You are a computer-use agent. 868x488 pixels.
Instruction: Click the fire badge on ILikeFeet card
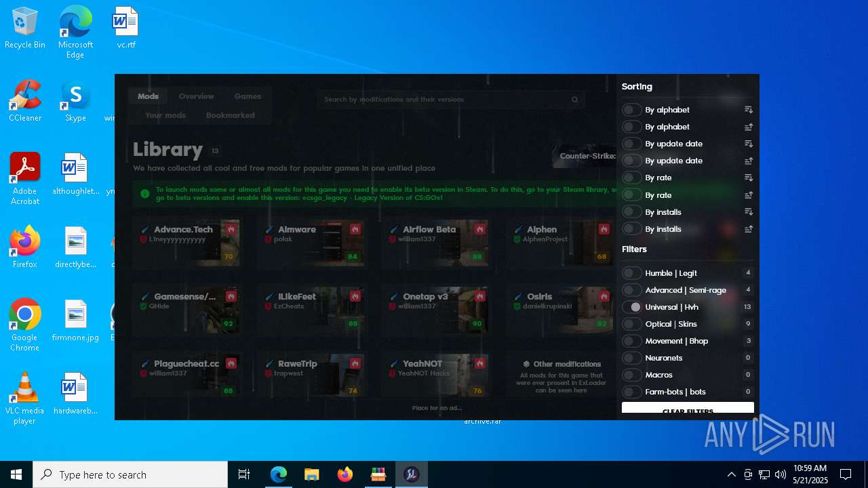(355, 296)
